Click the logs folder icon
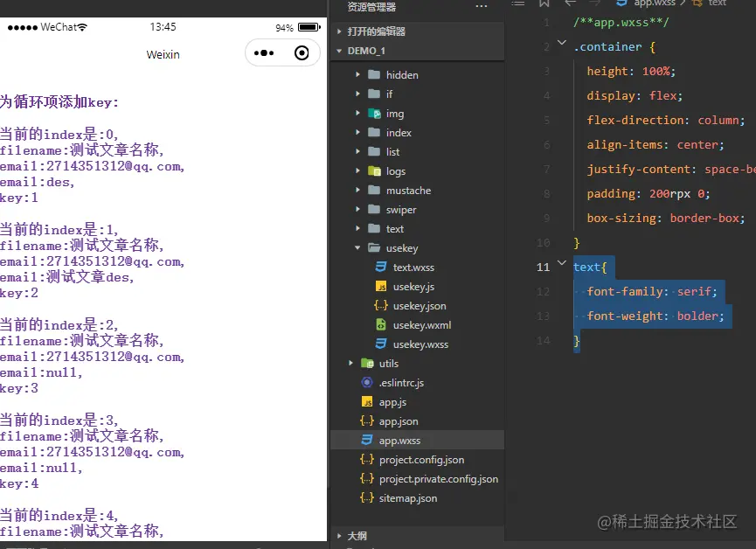 tap(374, 170)
